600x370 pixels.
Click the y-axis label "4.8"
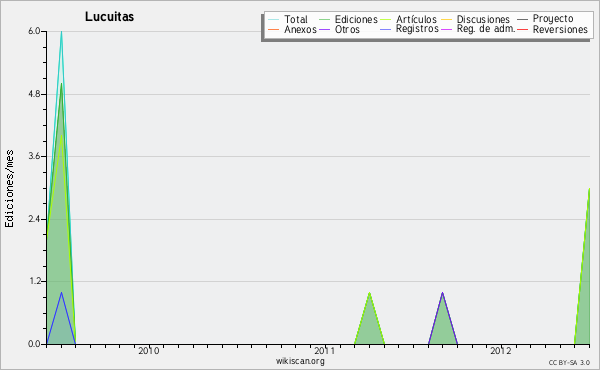[x=34, y=94]
